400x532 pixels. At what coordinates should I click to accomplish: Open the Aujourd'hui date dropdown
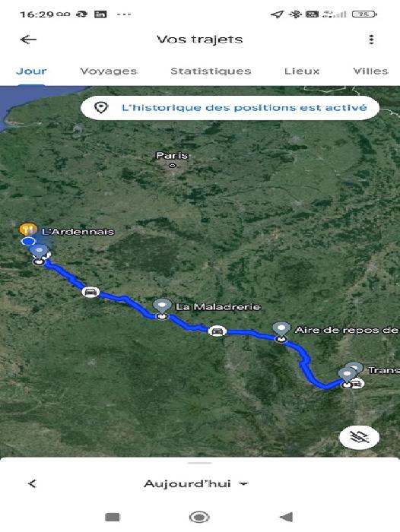coord(196,483)
